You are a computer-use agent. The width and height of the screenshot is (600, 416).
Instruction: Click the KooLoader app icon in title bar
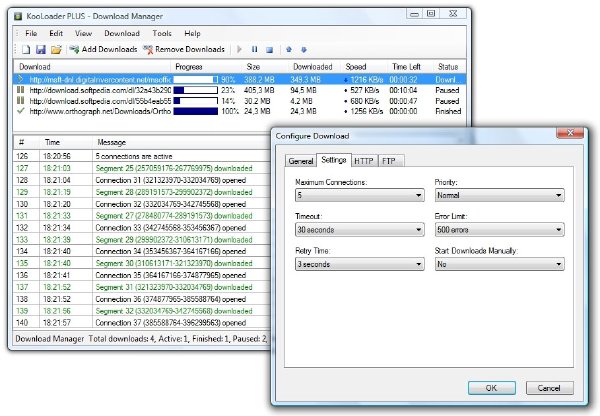[18, 16]
